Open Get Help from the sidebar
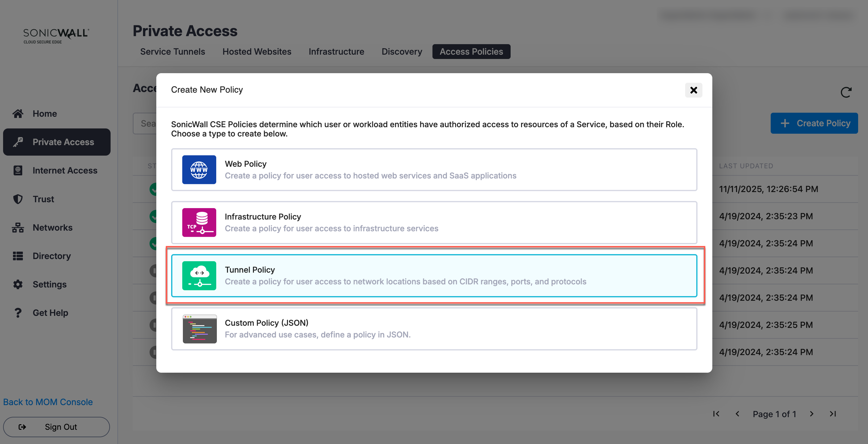The height and width of the screenshot is (444, 868). pyautogui.click(x=50, y=312)
